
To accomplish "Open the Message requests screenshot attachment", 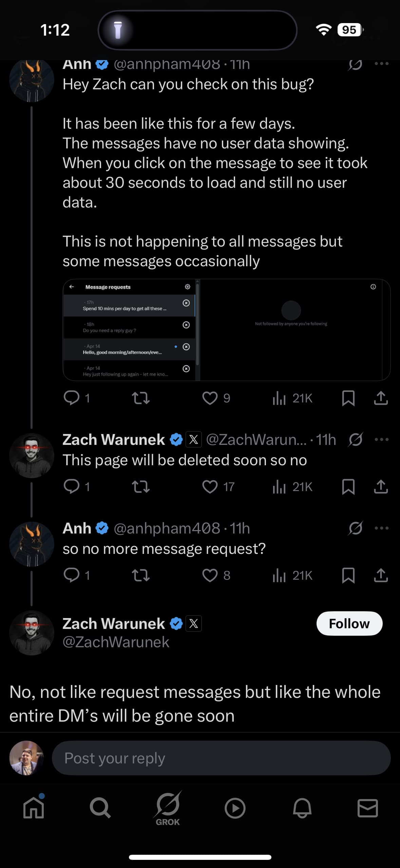I will pyautogui.click(x=226, y=330).
